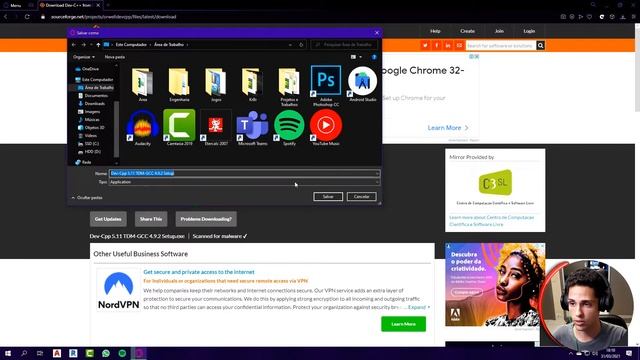Select the Camtasia 2019 shortcut icon

click(x=179, y=128)
